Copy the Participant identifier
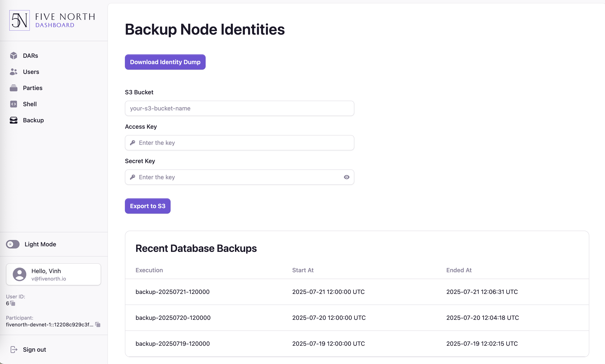Viewport: 605px width, 364px height. (98, 324)
